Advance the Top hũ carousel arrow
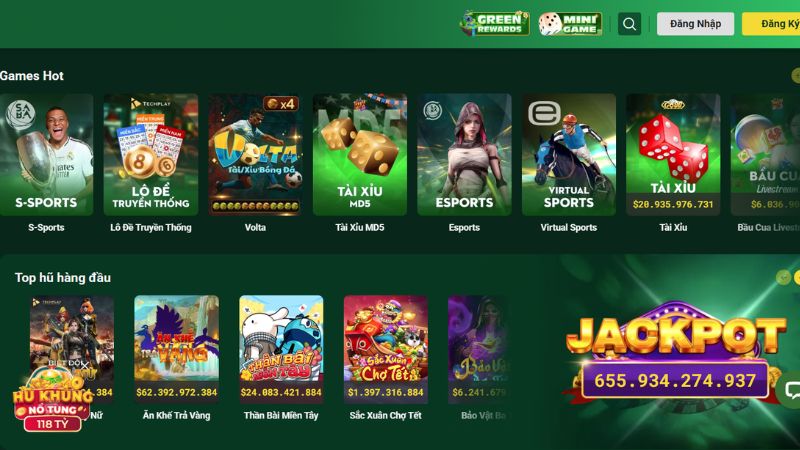 [796, 277]
